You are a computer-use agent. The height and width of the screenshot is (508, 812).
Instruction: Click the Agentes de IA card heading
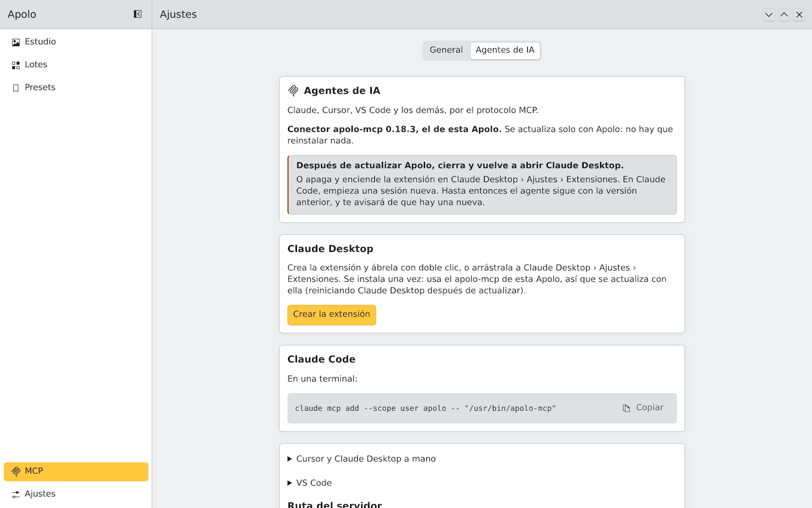point(342,91)
